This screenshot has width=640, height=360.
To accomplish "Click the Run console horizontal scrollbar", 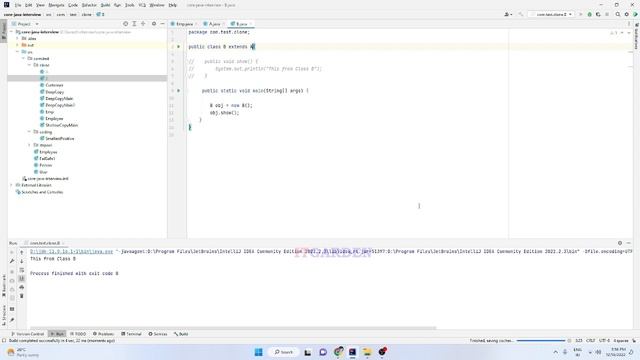I will click(x=233, y=328).
